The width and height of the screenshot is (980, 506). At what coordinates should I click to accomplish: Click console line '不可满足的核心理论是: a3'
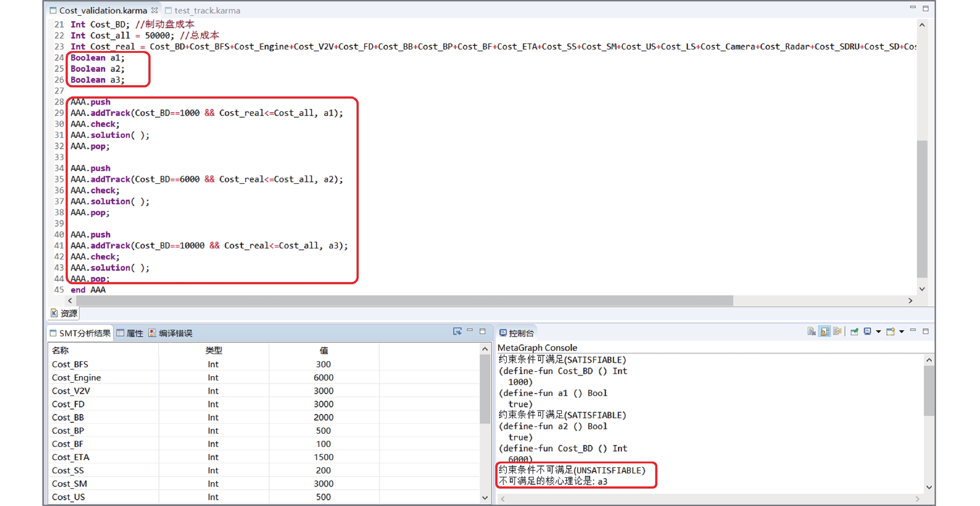coord(553,481)
